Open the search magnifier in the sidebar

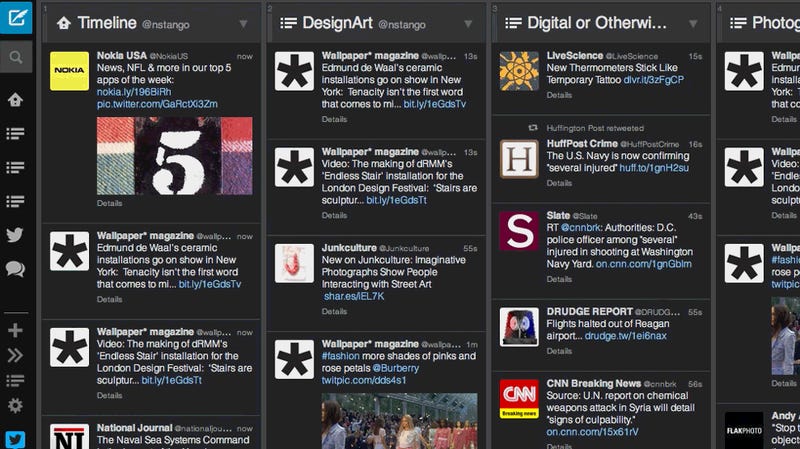coord(16,57)
